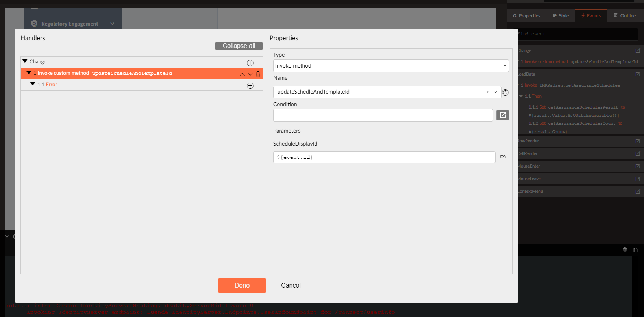Refresh the method Name list
The image size is (644, 317).
coord(505,92)
